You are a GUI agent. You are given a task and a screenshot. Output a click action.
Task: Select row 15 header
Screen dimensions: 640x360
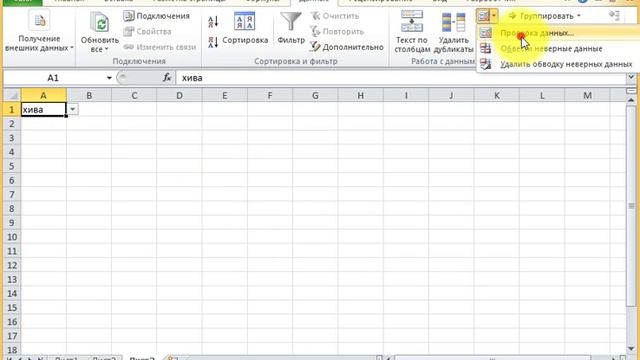(x=12, y=308)
